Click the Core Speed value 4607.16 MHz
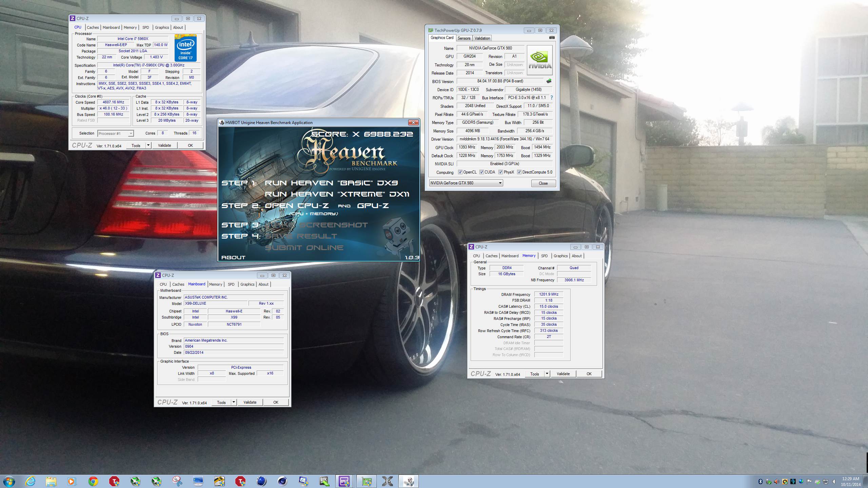Viewport: 868px width, 488px height. 113,102
